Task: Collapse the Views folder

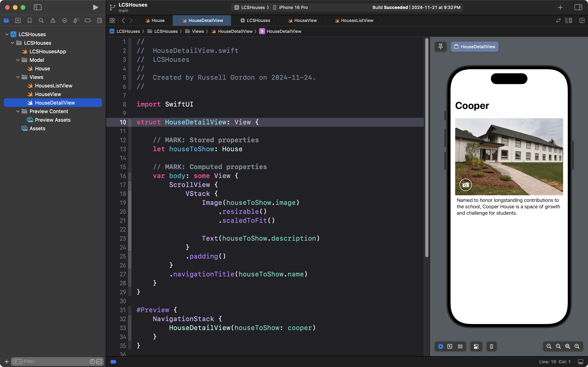Action: [18, 77]
